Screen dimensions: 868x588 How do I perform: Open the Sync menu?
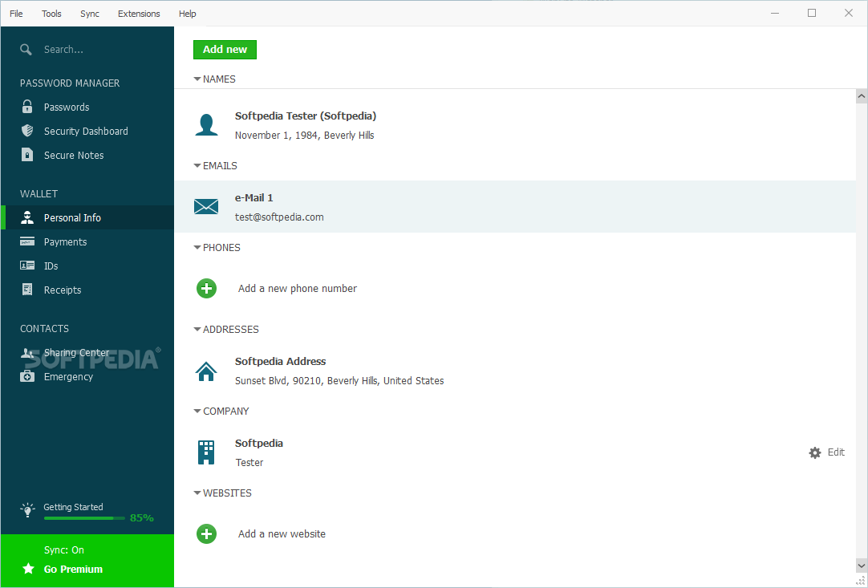point(90,14)
